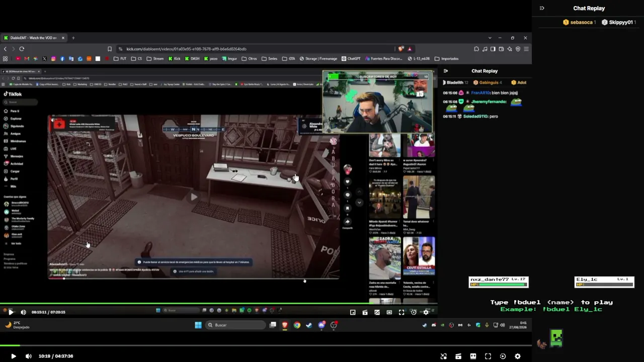Click username Soledad9110 in chat replay
Viewport: 644px width, 362px height.
(x=475, y=117)
